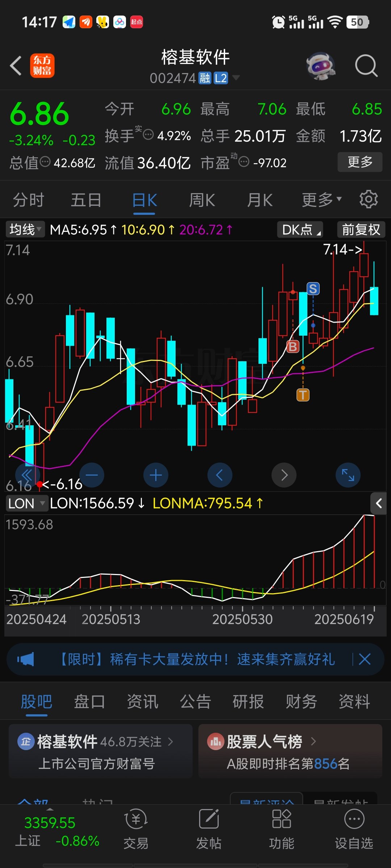Image resolution: width=391 pixels, height=868 pixels.
Task: Select the 日K chart tab
Action: [144, 200]
